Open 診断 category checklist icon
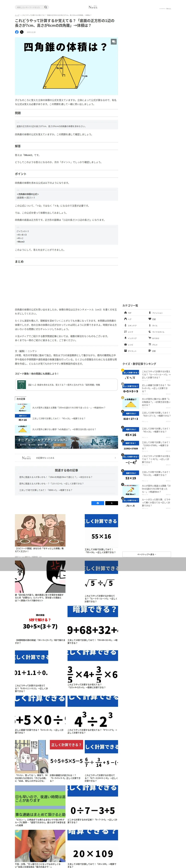 pos(150,351)
